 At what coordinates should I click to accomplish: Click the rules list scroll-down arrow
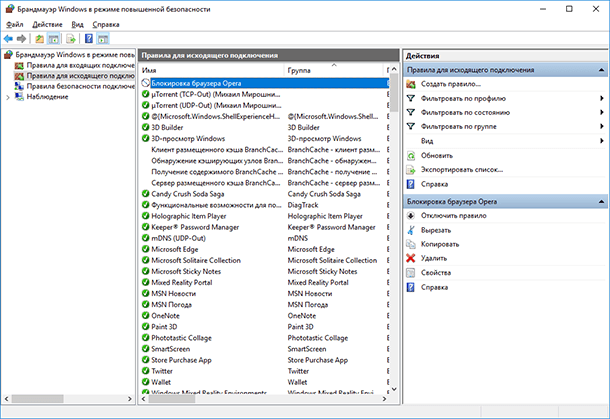(394, 389)
